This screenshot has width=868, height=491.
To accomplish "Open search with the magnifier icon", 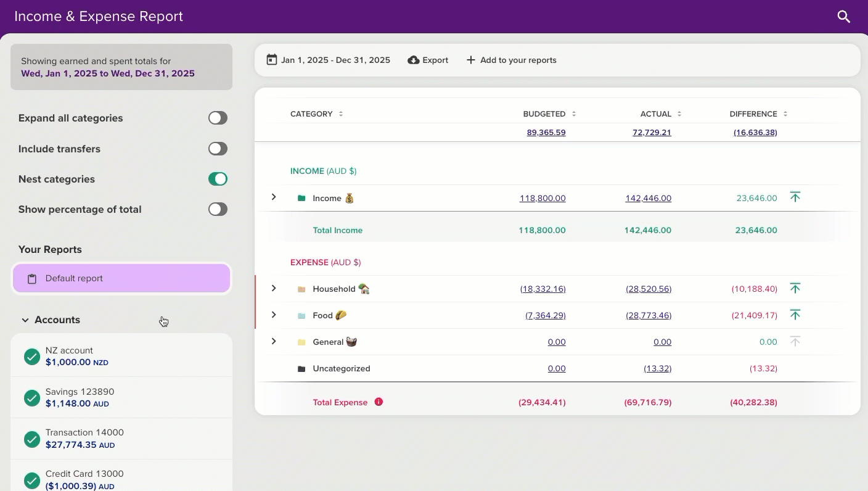I will tap(844, 17).
